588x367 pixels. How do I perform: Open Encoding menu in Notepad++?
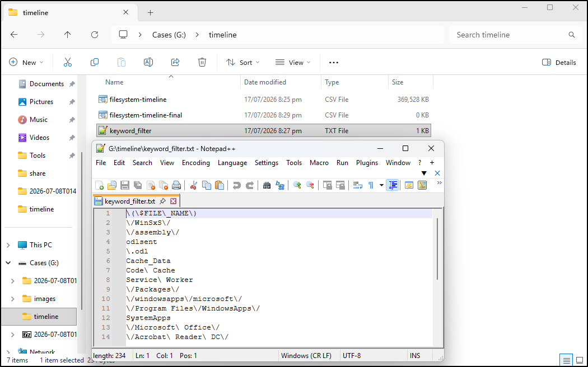tap(196, 163)
